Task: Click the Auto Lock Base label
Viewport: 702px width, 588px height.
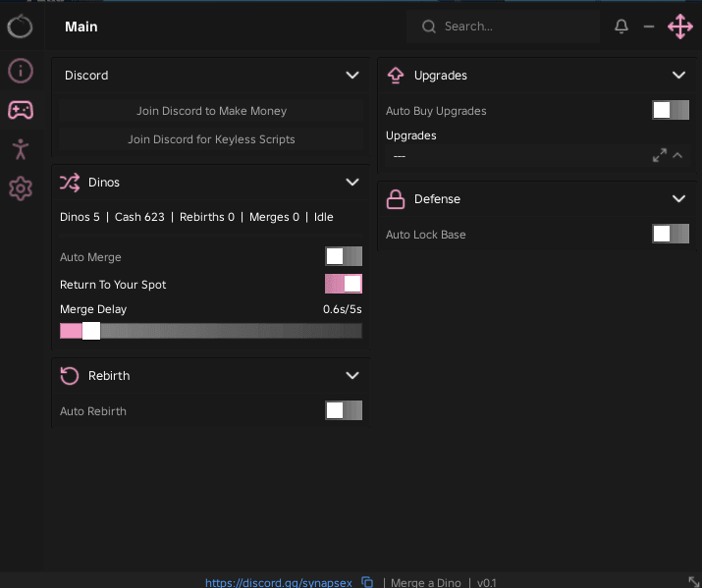Action: pos(426,235)
